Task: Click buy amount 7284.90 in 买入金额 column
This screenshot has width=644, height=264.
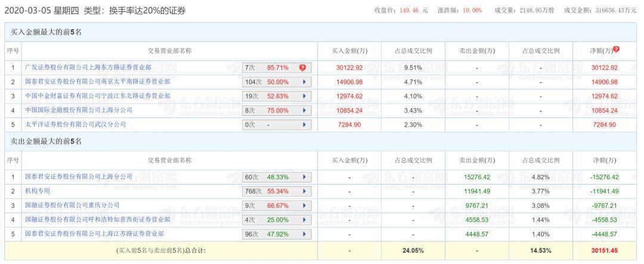Action: tap(349, 125)
